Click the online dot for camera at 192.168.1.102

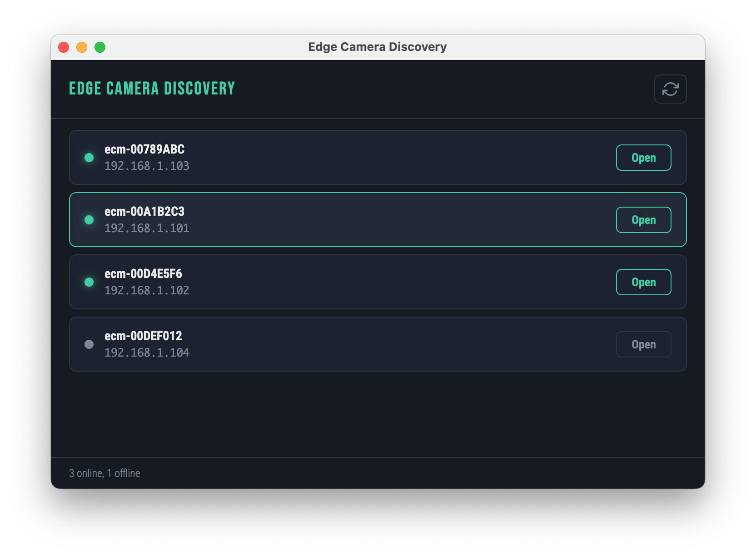tap(89, 282)
